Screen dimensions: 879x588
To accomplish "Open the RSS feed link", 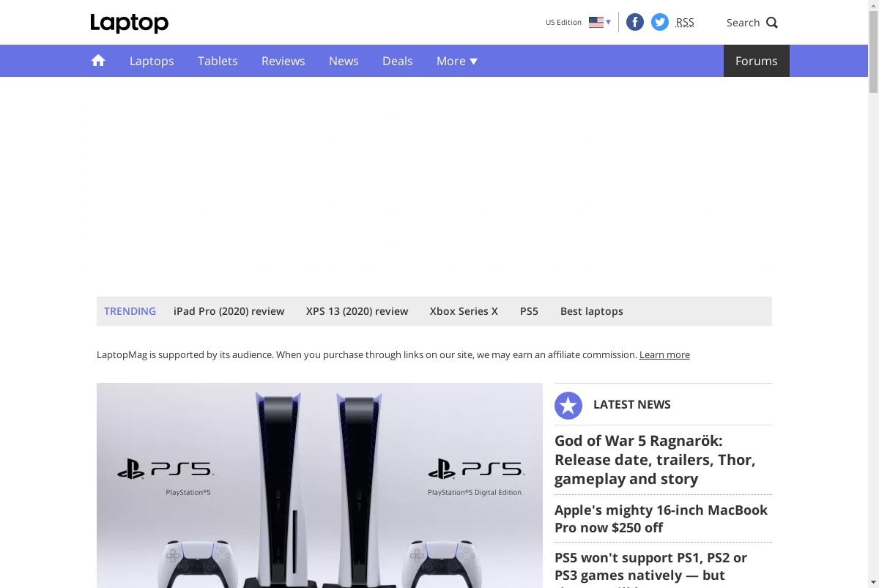I will click(x=685, y=22).
